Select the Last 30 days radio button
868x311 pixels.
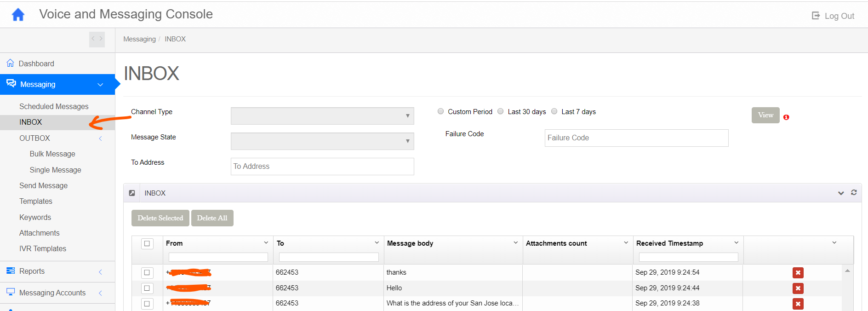click(x=501, y=111)
